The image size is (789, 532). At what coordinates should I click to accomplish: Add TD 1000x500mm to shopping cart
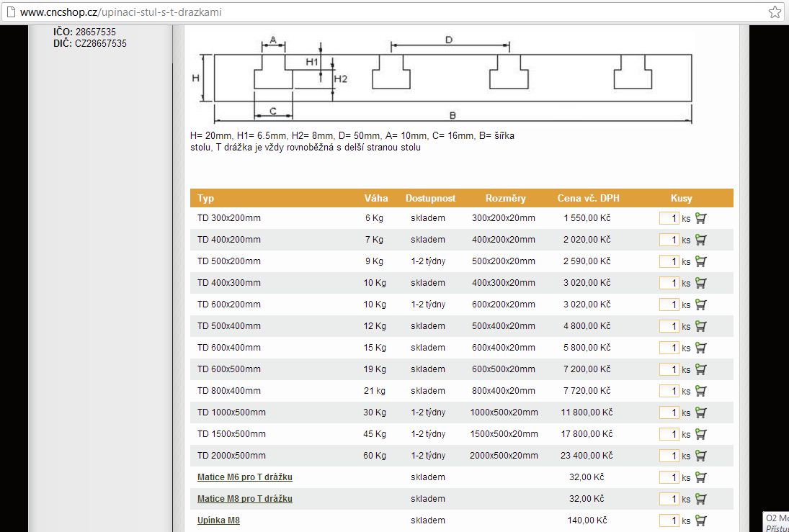point(700,412)
